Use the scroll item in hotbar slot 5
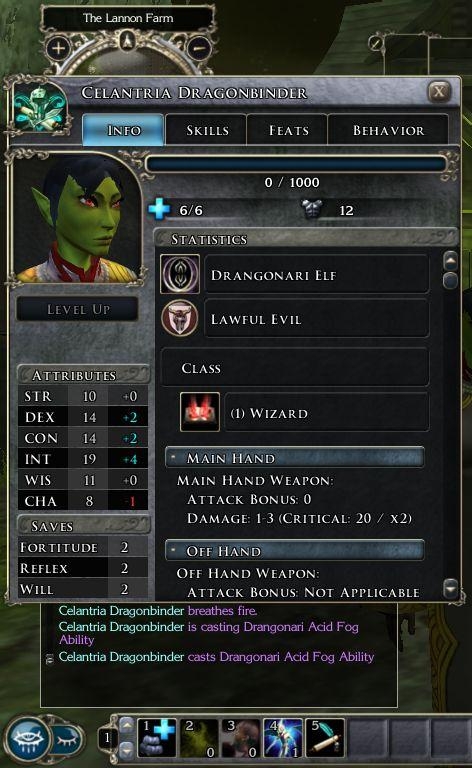The width and height of the screenshot is (472, 768). [x=325, y=738]
